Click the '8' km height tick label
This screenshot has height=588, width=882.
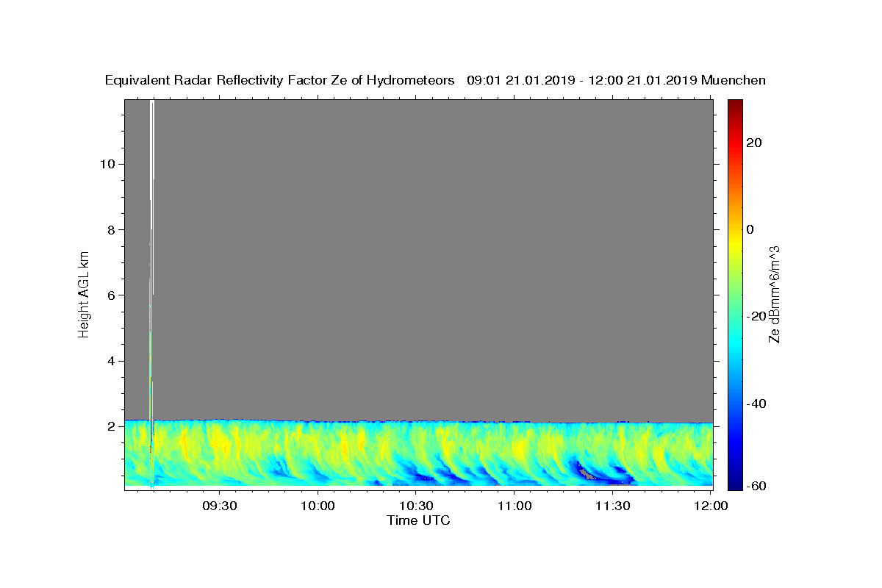click(x=111, y=229)
